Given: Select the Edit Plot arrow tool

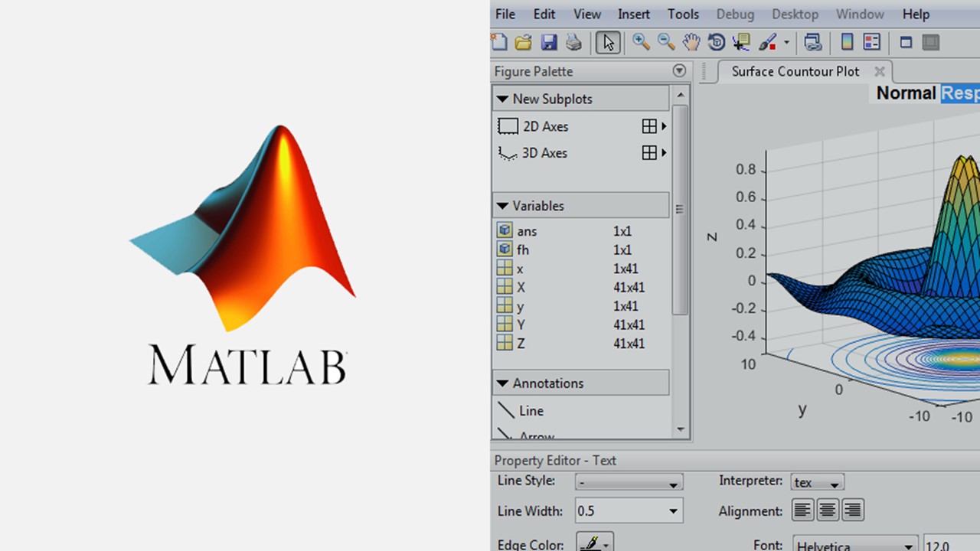Looking at the screenshot, I should (609, 42).
